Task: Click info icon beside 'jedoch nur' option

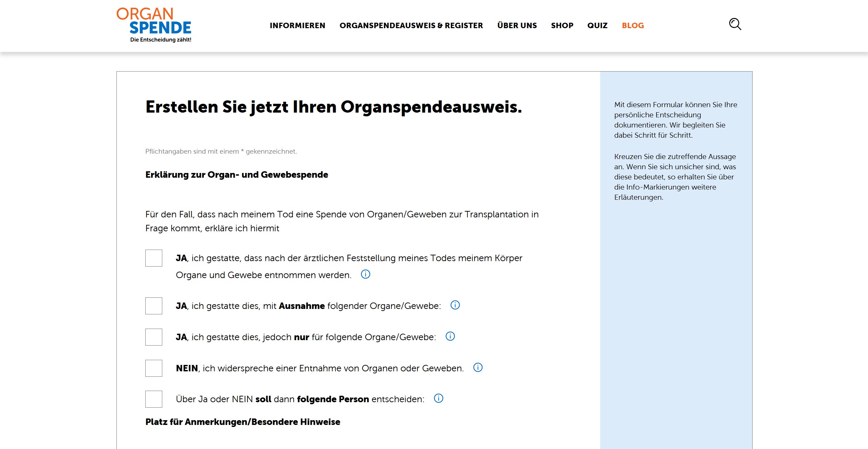Action: tap(450, 336)
